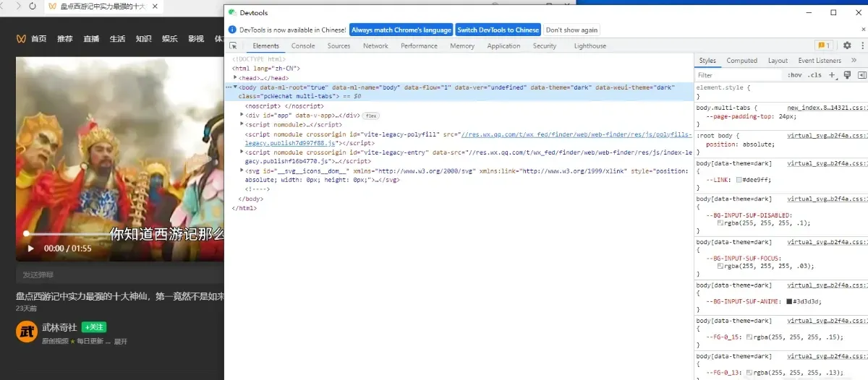
Task: Open the 知识 nav item
Action: pos(143,38)
